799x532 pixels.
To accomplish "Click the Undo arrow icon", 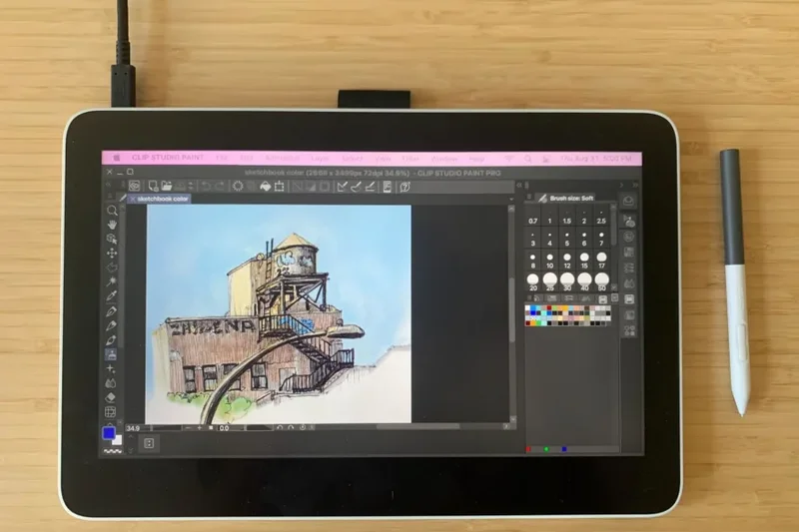I will [206, 187].
